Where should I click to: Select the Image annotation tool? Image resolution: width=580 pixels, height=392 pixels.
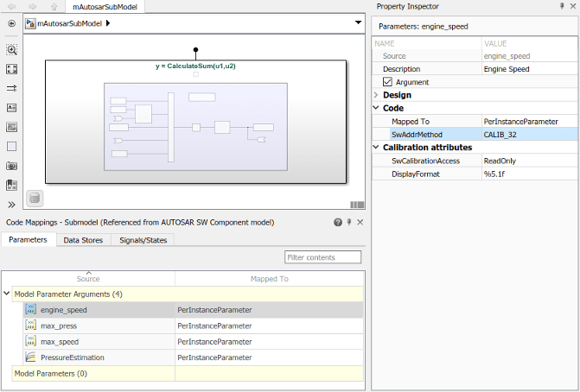11,127
